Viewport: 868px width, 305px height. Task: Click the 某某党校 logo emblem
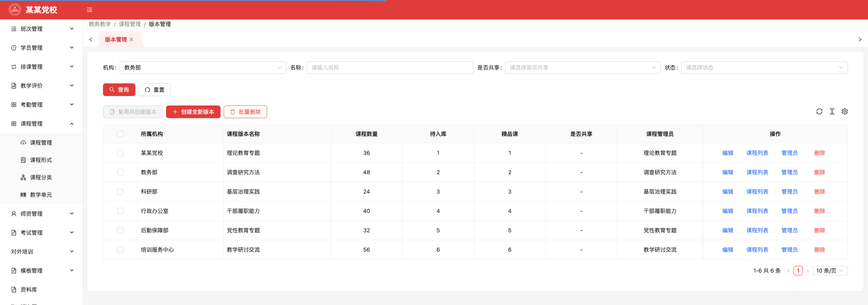pyautogui.click(x=15, y=9)
